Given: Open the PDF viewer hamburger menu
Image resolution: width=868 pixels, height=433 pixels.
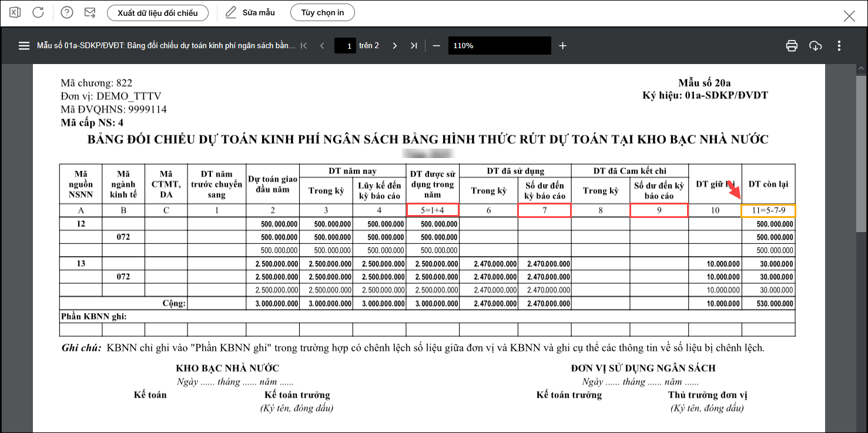Looking at the screenshot, I should coord(24,46).
